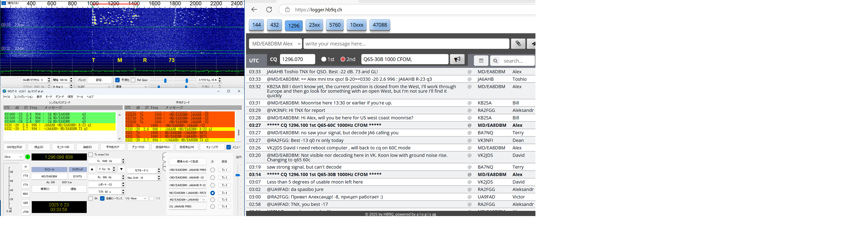Click the 出力 output power slider handle

click(x=238, y=175)
